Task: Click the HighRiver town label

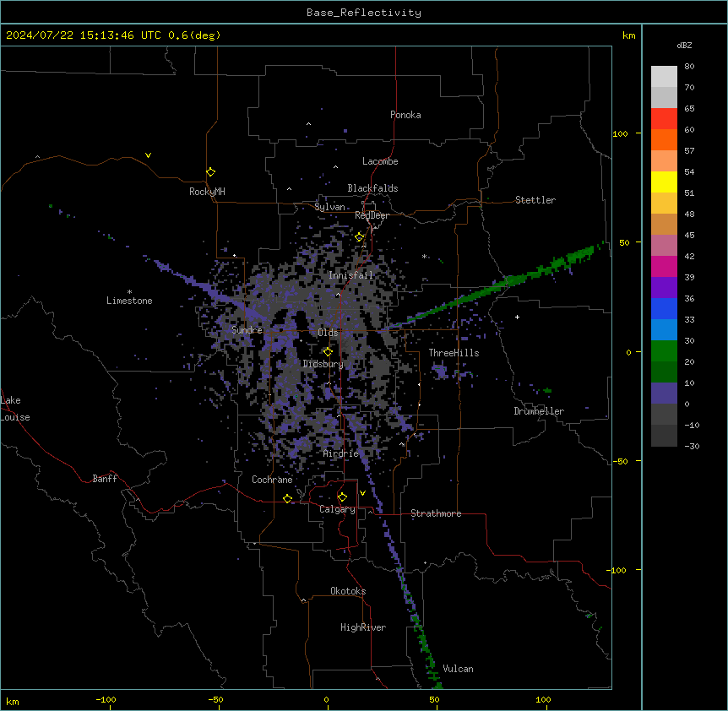Action: (x=363, y=627)
